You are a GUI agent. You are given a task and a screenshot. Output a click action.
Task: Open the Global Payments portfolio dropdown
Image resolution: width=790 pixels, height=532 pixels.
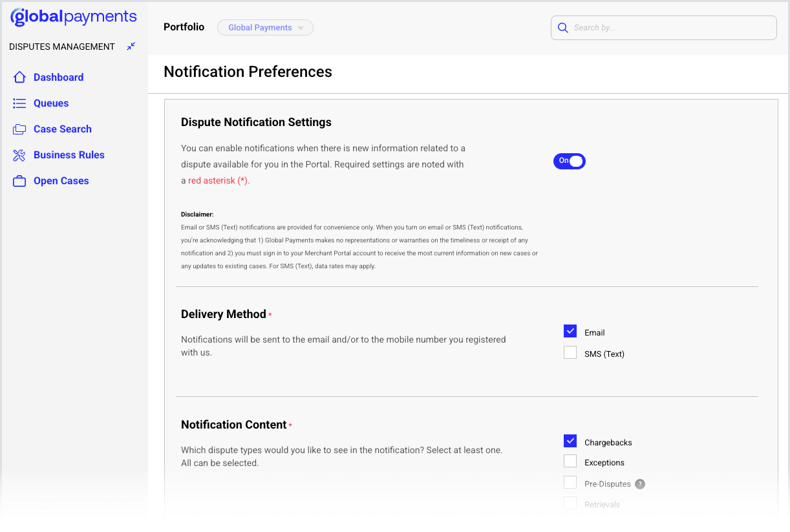(265, 28)
